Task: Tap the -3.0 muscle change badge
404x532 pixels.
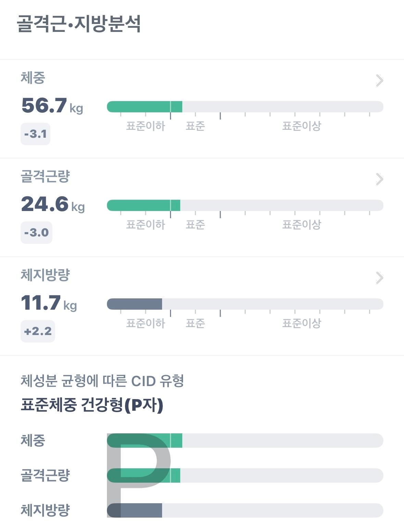Action: (x=36, y=233)
